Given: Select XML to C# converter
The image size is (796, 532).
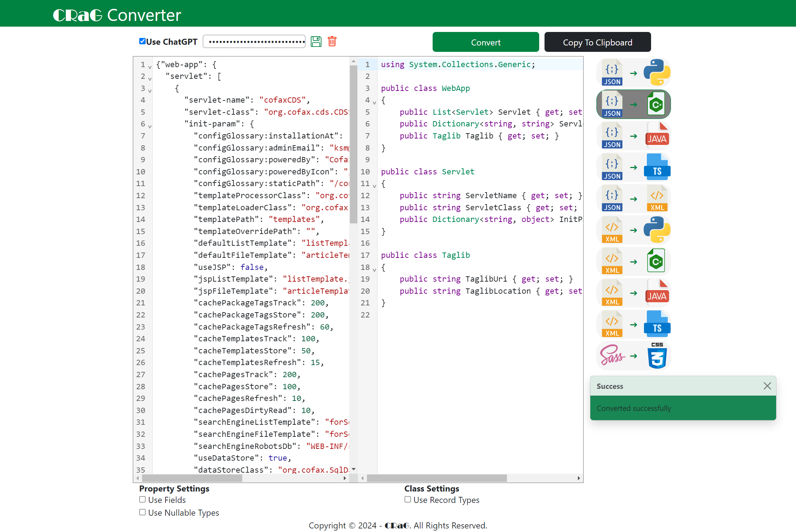Looking at the screenshot, I should tap(633, 262).
